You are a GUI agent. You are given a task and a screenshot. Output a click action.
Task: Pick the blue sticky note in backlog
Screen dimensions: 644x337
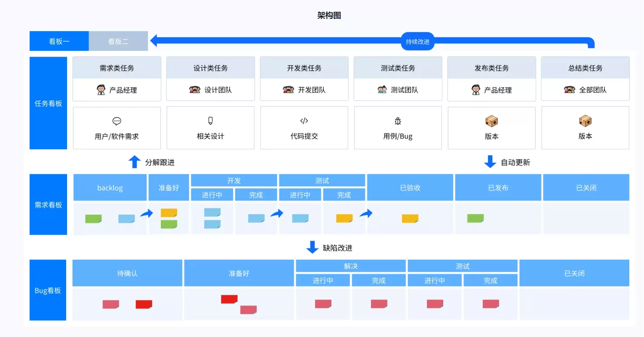[127, 219]
